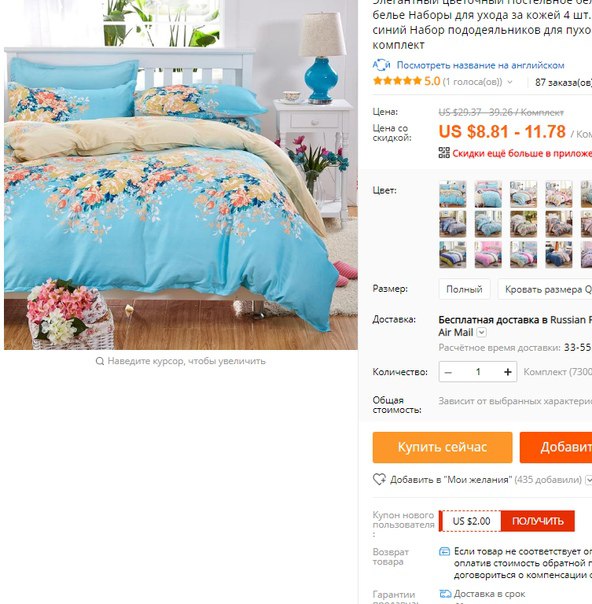Image resolution: width=592 pixels, height=604 pixels.
Task: Click the ПОЛУЧИТЬ coupon button
Action: point(537,521)
